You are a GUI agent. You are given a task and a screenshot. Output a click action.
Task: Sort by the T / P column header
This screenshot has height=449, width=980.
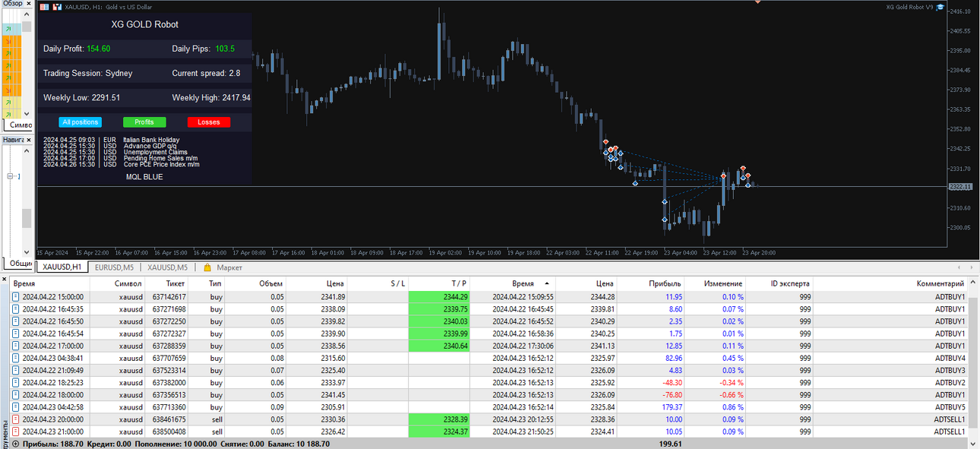439,283
